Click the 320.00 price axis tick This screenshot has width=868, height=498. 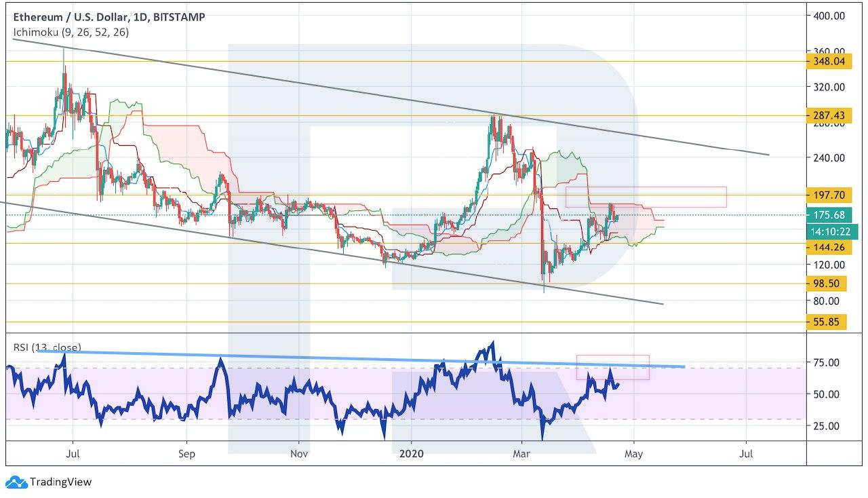tap(829, 87)
